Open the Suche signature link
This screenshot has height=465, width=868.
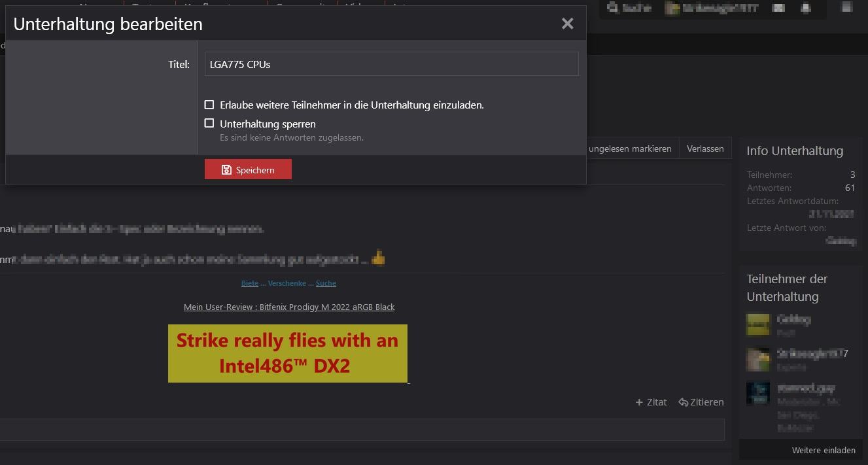(326, 283)
